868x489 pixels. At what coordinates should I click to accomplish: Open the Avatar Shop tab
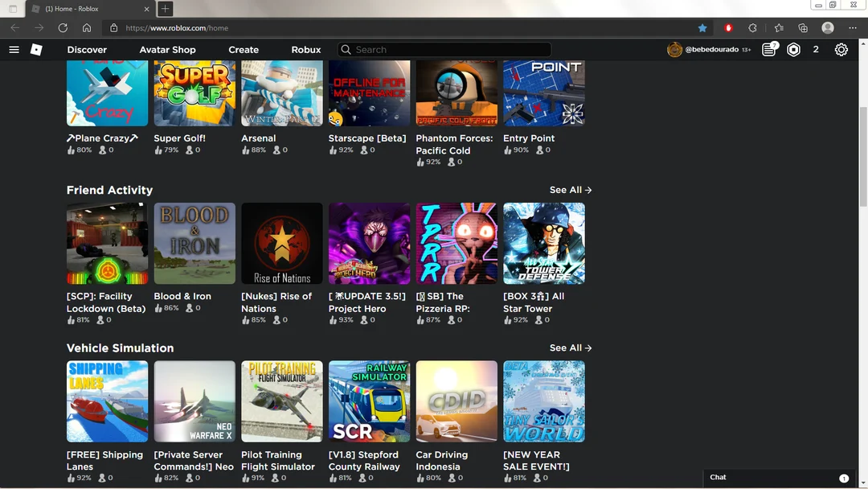[167, 50]
